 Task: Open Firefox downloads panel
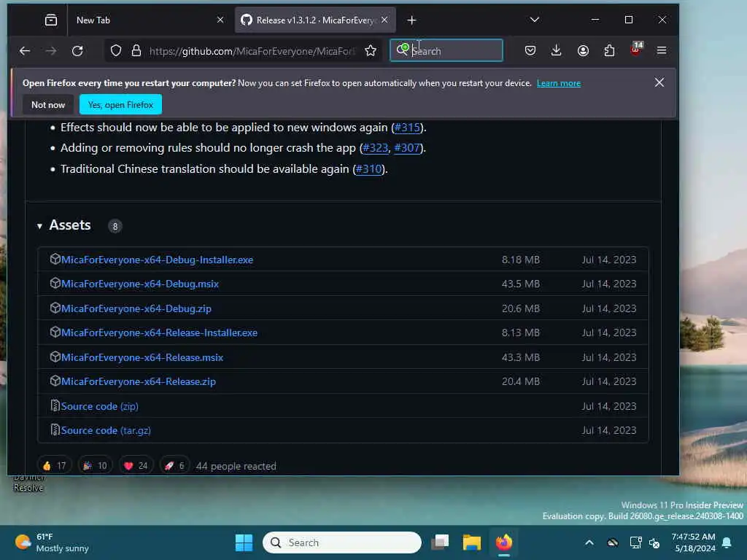pos(556,50)
